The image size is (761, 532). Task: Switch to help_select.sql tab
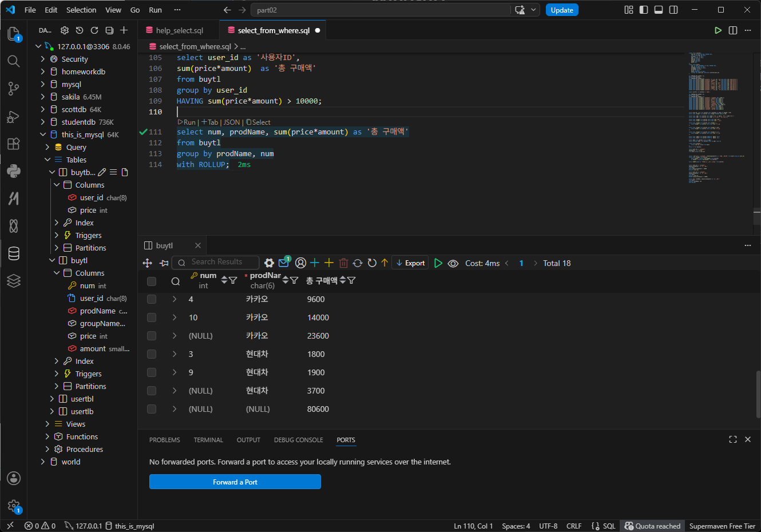click(x=179, y=30)
